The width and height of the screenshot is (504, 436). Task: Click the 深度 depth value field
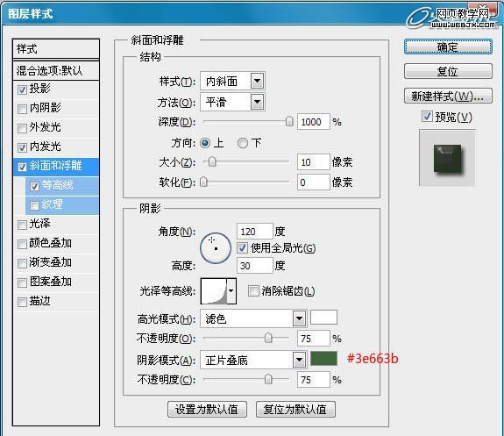[x=314, y=122]
